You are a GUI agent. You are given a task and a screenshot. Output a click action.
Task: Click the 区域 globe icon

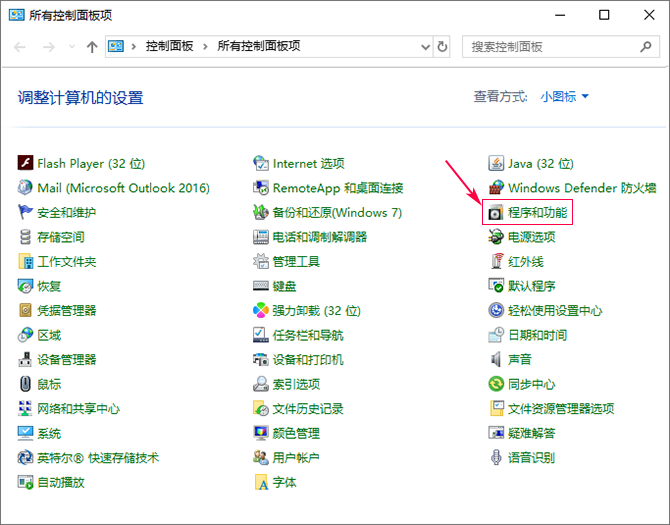(25, 335)
